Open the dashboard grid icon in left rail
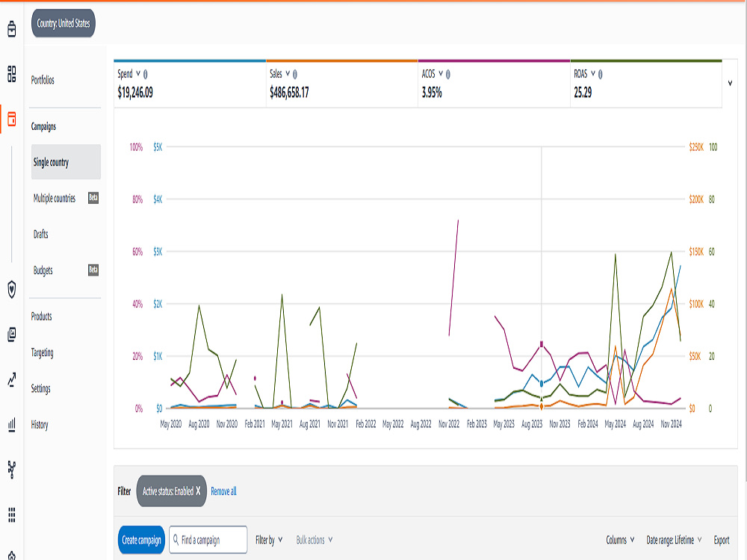The height and width of the screenshot is (560, 747). [12, 74]
